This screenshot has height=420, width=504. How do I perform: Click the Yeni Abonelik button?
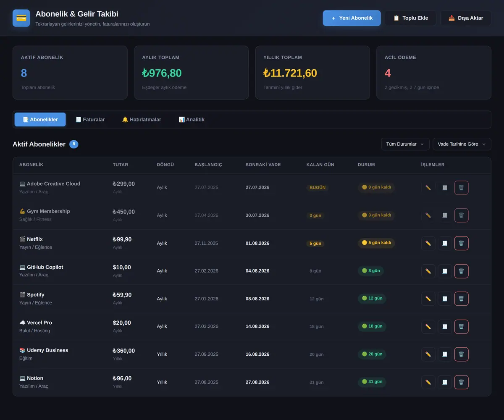click(x=352, y=18)
